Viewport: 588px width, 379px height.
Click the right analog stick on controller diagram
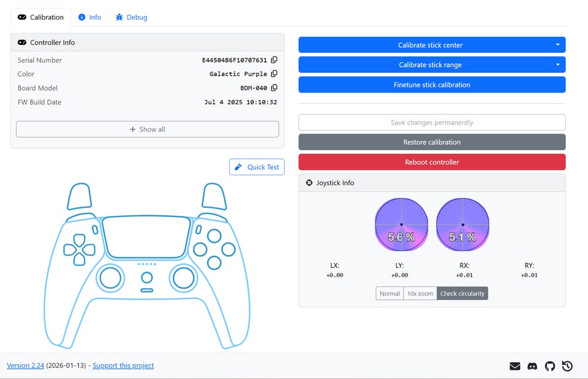click(183, 278)
